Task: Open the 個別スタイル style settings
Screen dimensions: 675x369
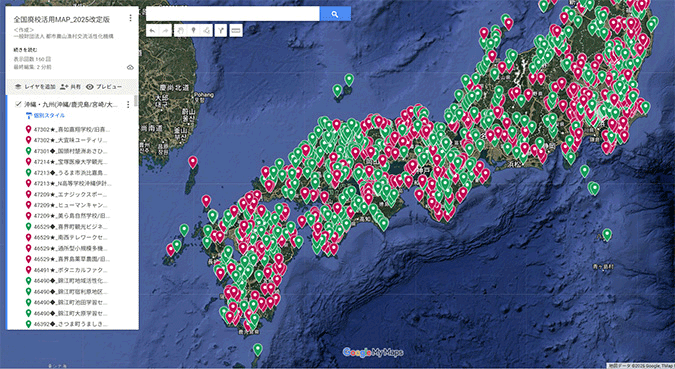Action: [45, 115]
